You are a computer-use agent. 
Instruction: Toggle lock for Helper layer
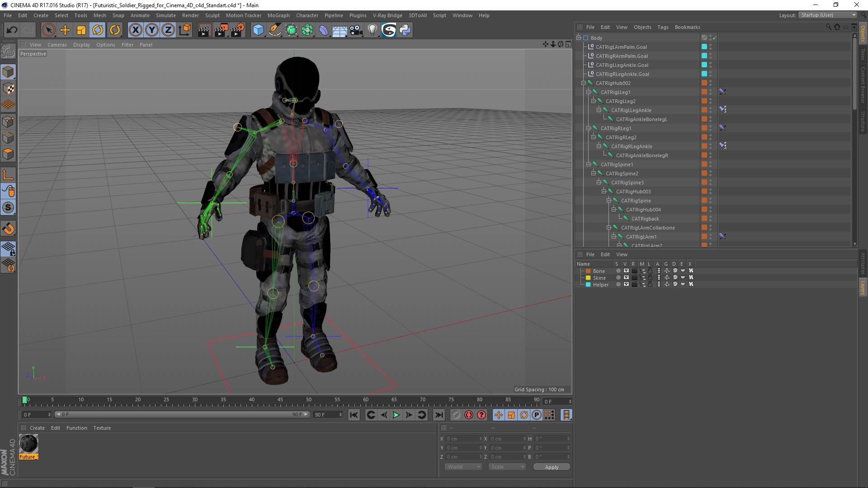[x=650, y=284]
